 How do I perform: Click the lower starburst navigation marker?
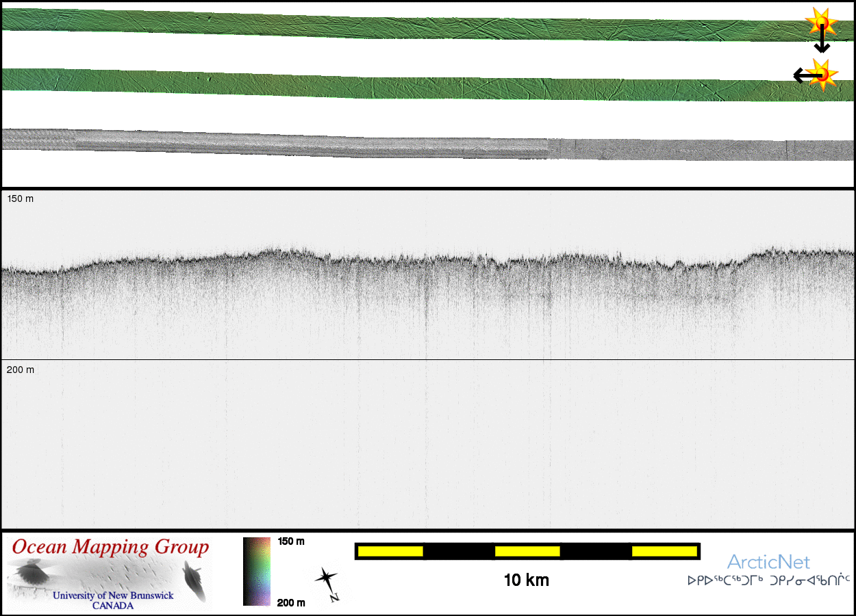pyautogui.click(x=822, y=74)
